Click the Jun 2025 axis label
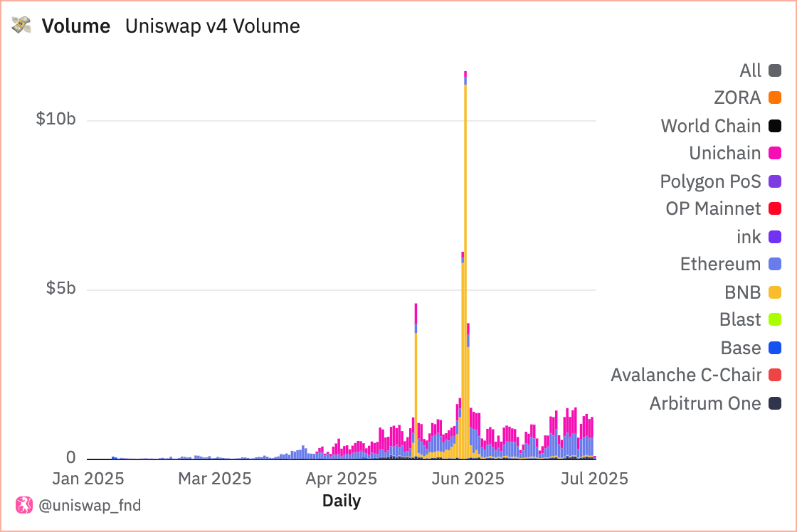This screenshot has width=797, height=532. click(468, 479)
